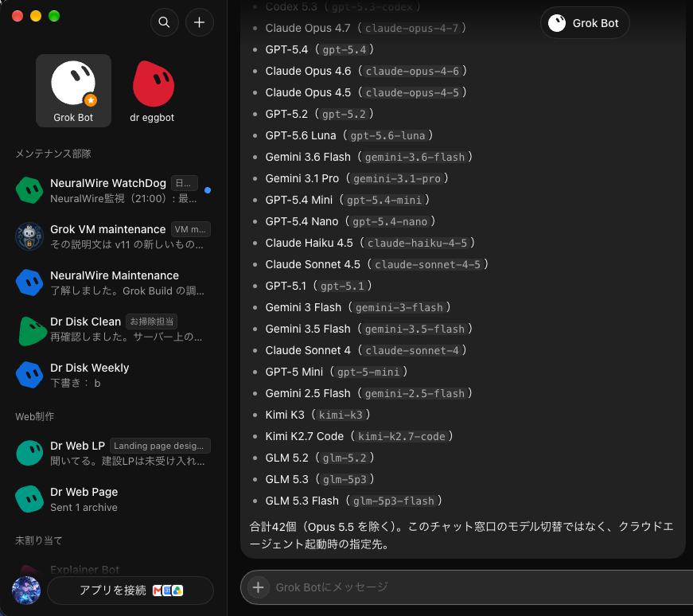Open the search magnifier icon

pos(164,22)
